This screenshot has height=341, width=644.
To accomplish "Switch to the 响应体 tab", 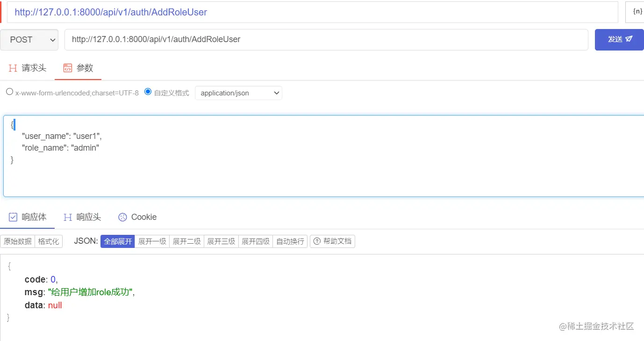I will (28, 217).
